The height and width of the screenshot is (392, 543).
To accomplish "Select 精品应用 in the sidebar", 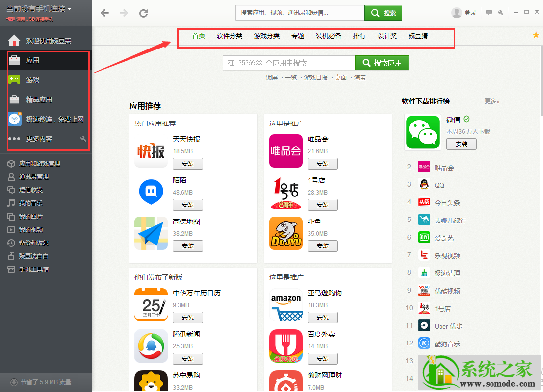I will (x=46, y=99).
